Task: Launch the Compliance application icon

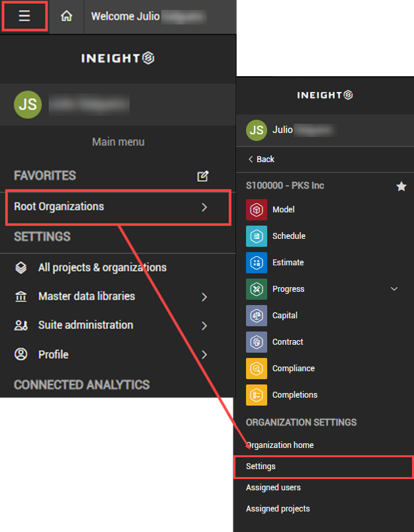Action: pos(256,369)
